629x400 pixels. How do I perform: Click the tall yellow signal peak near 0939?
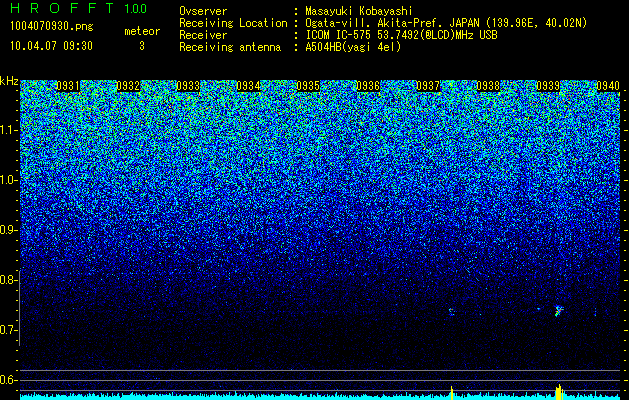click(560, 392)
